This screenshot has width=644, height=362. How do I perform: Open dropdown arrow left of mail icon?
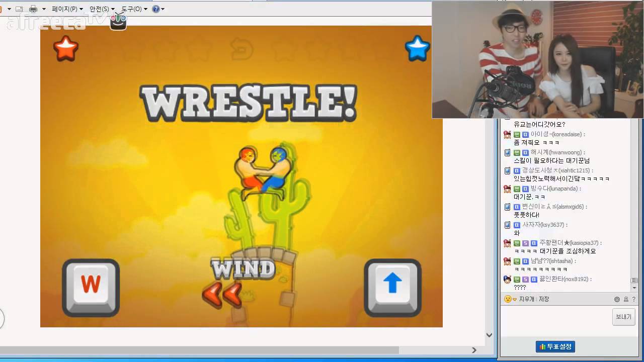(9, 9)
